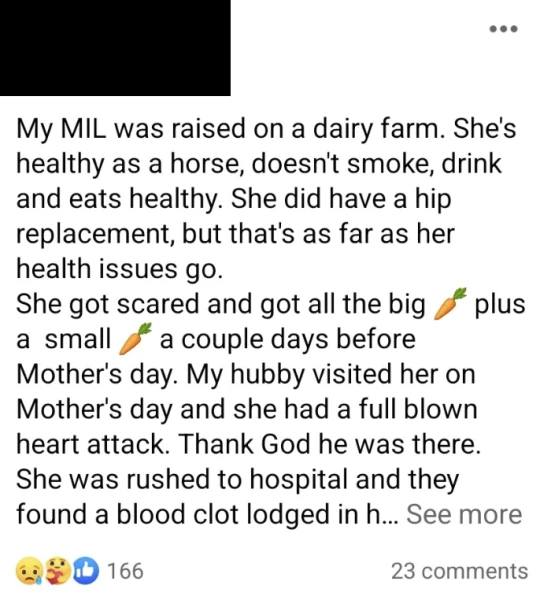Click the text 'healthy as a horse, doesn't smoke, drink'

(x=259, y=164)
